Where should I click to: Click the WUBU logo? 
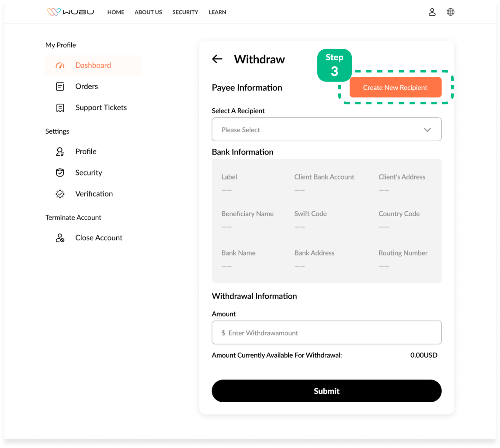(70, 12)
